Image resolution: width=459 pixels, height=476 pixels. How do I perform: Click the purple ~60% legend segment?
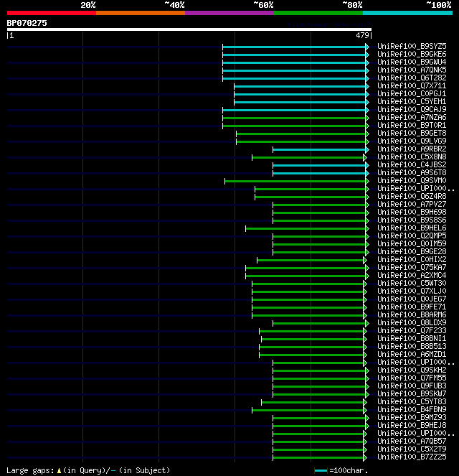point(229,13)
